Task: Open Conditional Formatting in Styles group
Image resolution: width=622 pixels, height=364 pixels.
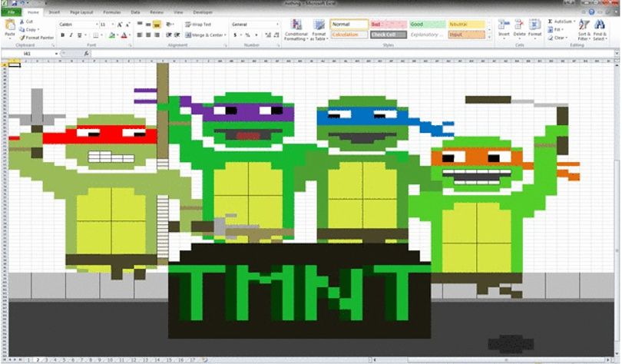Action: (296, 30)
